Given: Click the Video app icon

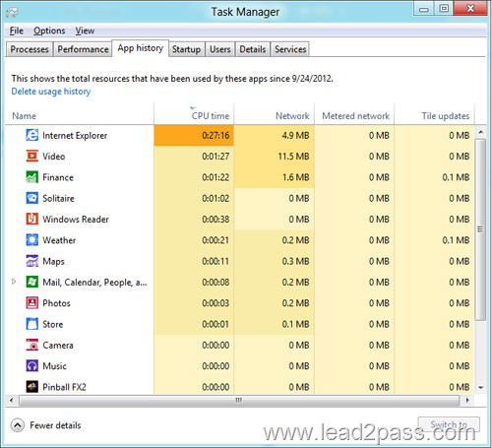Looking at the screenshot, I should (31, 157).
